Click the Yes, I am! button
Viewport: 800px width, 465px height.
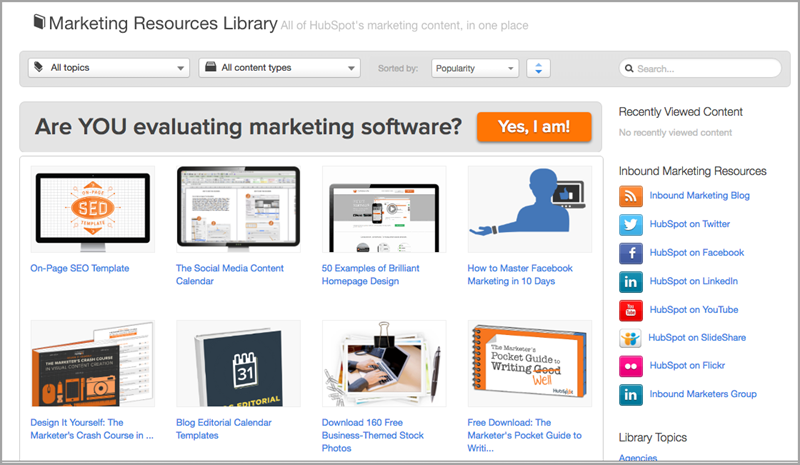534,127
